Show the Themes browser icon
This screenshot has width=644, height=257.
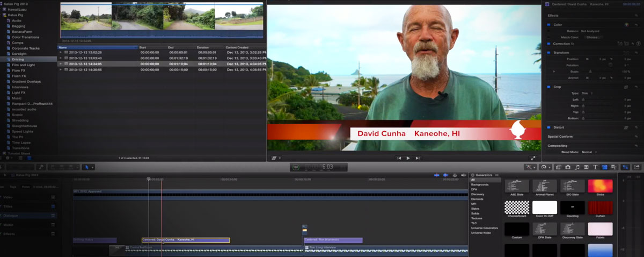tap(613, 167)
